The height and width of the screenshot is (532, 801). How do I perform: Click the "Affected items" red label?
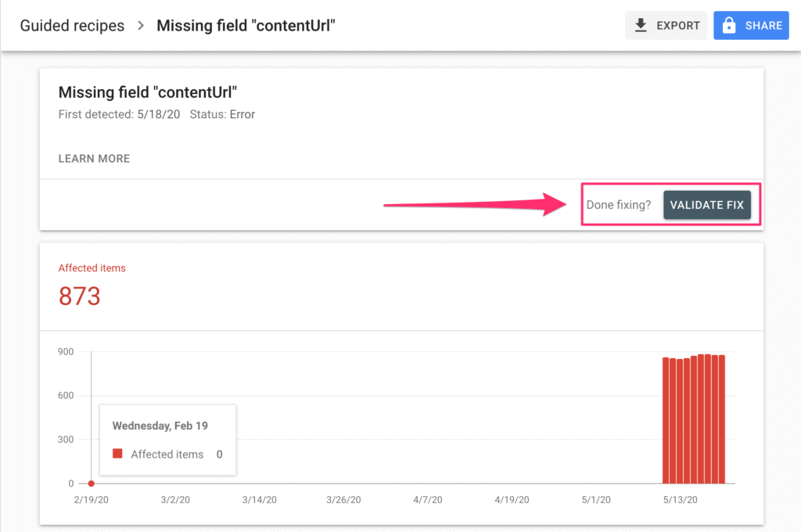(x=92, y=268)
